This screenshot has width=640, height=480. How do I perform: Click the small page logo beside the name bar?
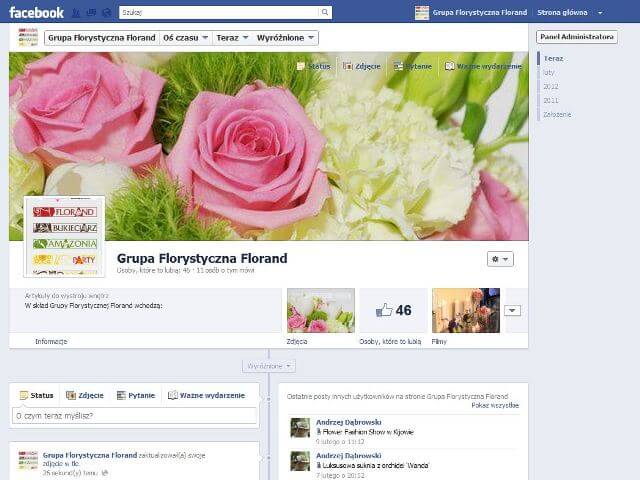(x=28, y=37)
